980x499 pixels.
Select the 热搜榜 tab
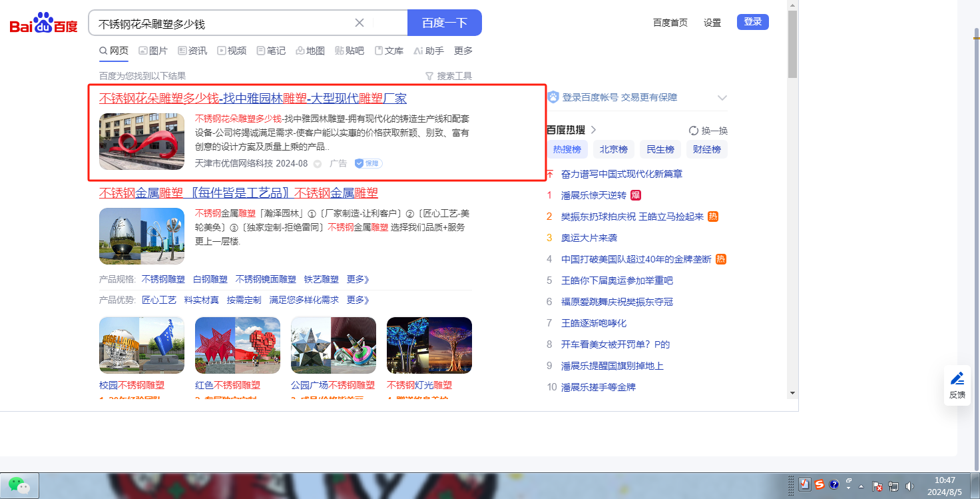click(567, 149)
